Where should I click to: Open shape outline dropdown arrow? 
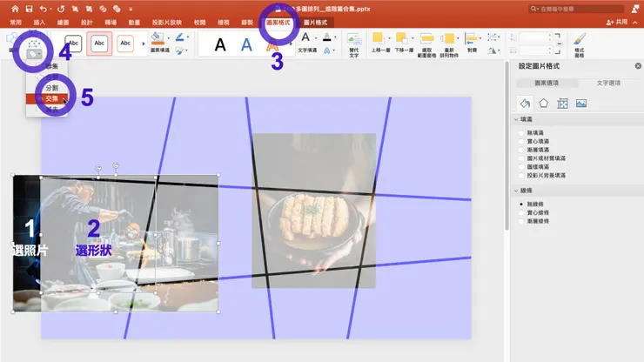coord(188,37)
